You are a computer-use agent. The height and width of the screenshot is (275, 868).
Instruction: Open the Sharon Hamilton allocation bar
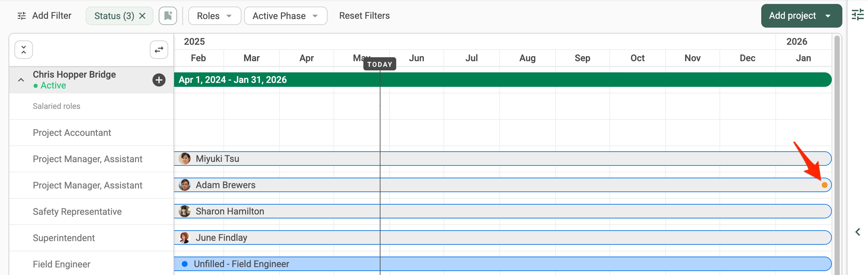503,211
